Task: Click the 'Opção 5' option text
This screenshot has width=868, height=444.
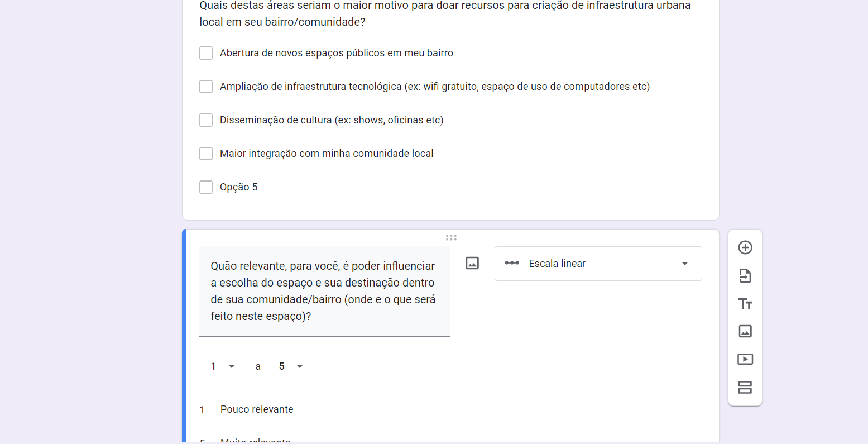Action: click(x=239, y=187)
